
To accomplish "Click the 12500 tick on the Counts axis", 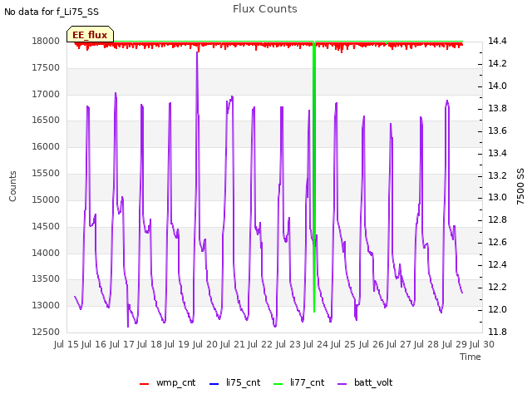I will coord(46,332).
